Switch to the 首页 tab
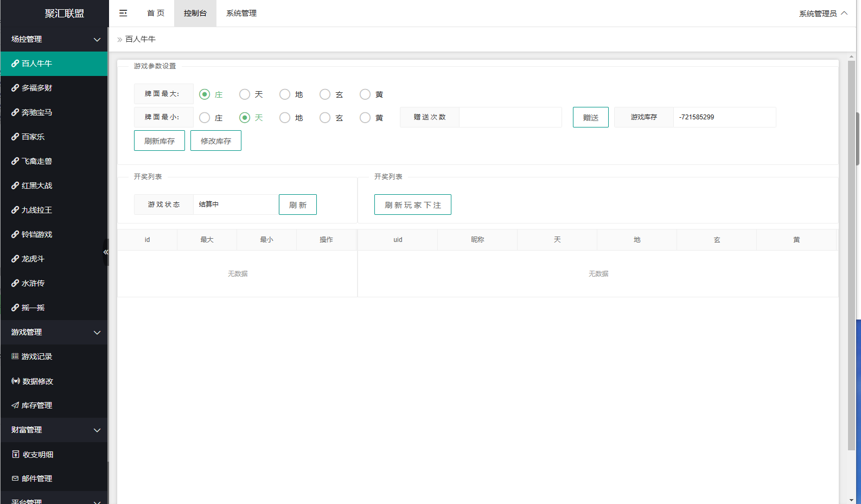Image resolution: width=861 pixels, height=504 pixels. pyautogui.click(x=156, y=13)
